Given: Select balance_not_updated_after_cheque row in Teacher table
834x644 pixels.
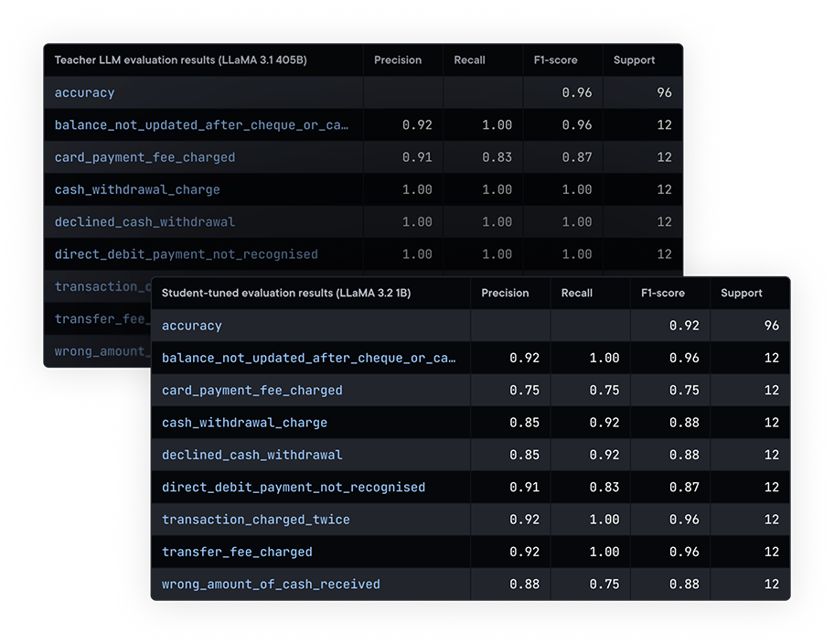Looking at the screenshot, I should click(363, 125).
